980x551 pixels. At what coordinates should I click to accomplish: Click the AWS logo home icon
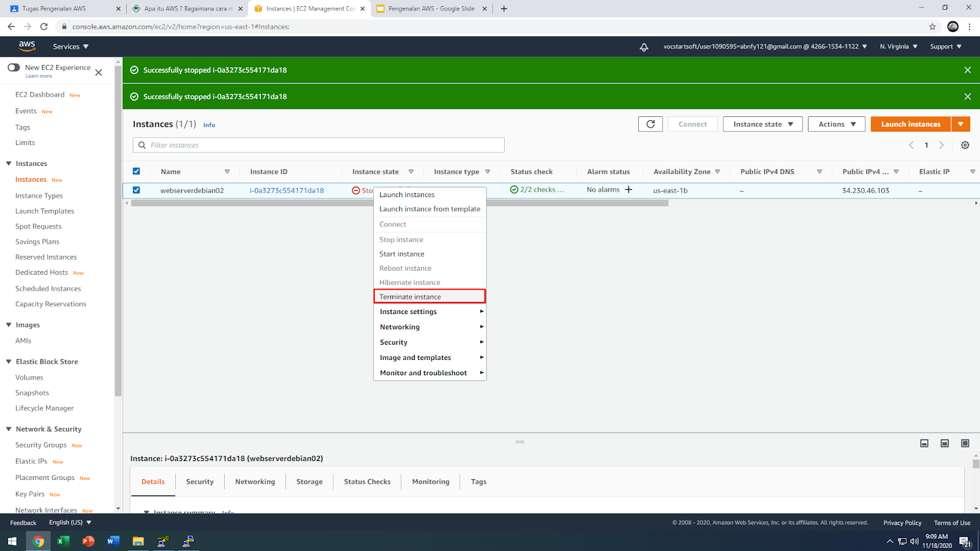[x=27, y=46]
